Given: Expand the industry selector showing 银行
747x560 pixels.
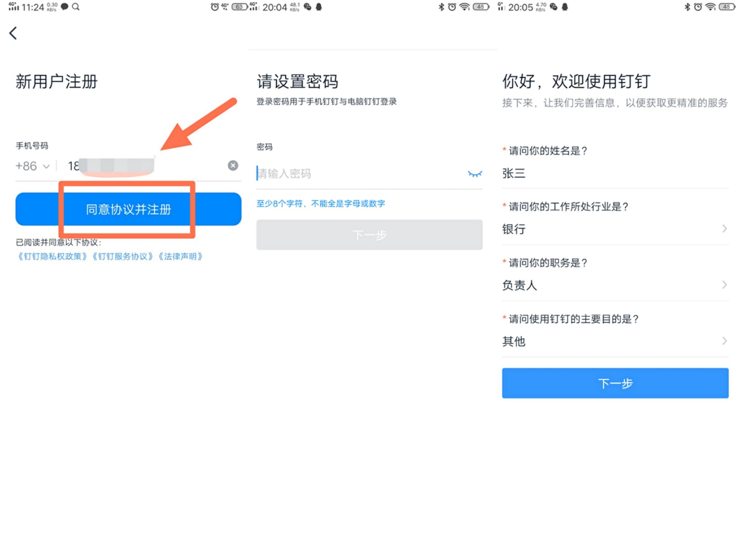Looking at the screenshot, I should click(x=615, y=229).
